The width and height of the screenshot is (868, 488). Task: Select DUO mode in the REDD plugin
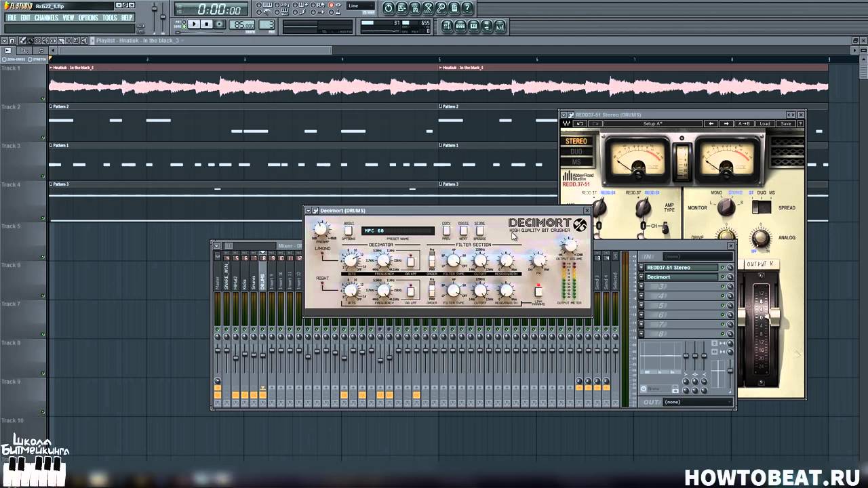(x=576, y=152)
